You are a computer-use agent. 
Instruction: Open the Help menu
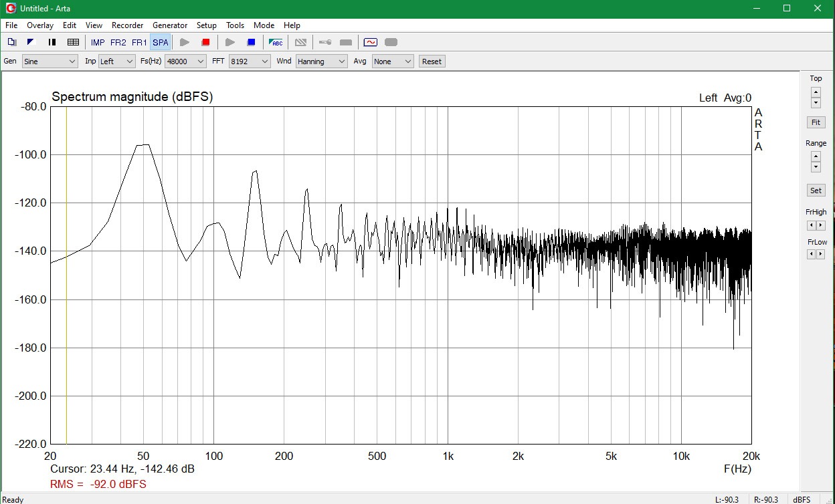(292, 25)
